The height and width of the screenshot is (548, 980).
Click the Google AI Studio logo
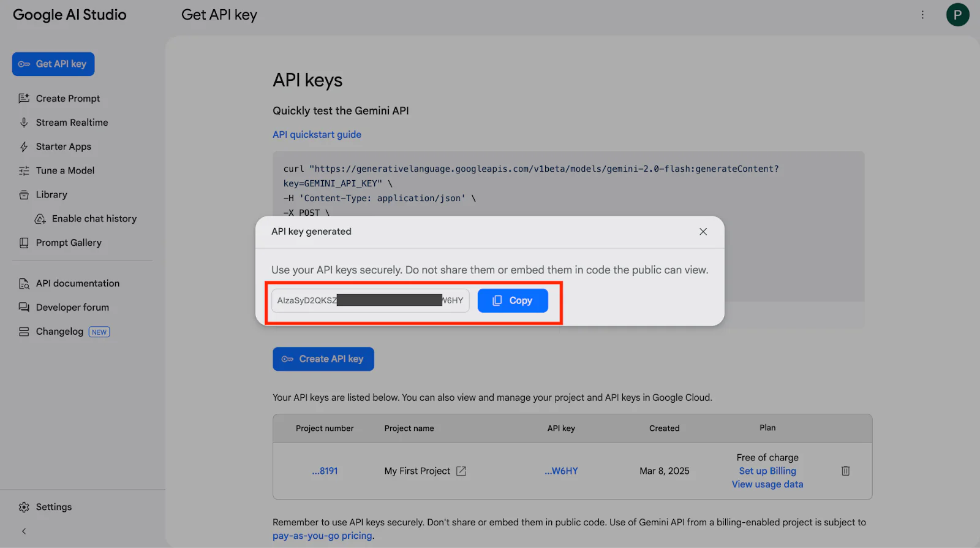tap(69, 15)
